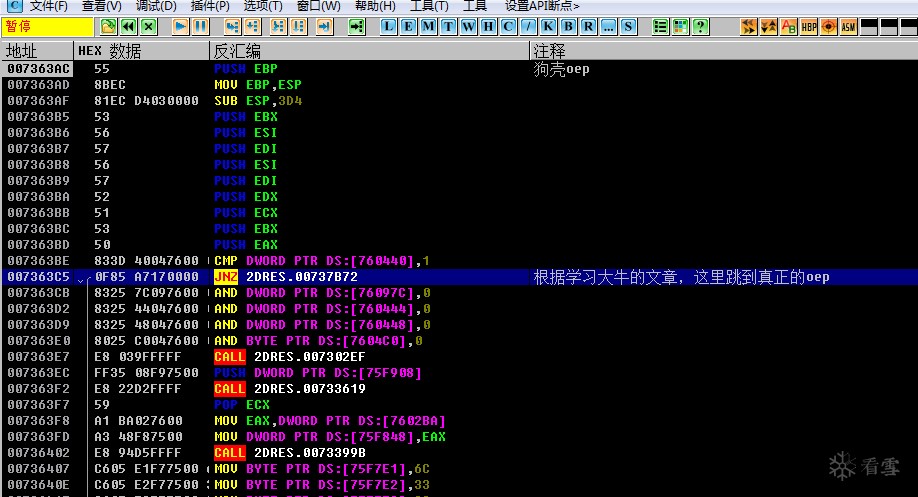918x497 pixels.
Task: Select the CALL 2DRES.0073399B instruction
Action: [x=290, y=453]
